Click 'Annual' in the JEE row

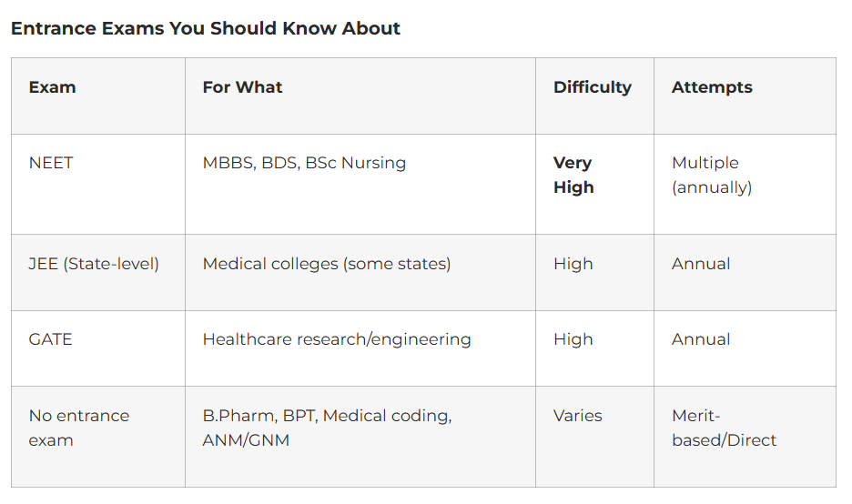(701, 264)
